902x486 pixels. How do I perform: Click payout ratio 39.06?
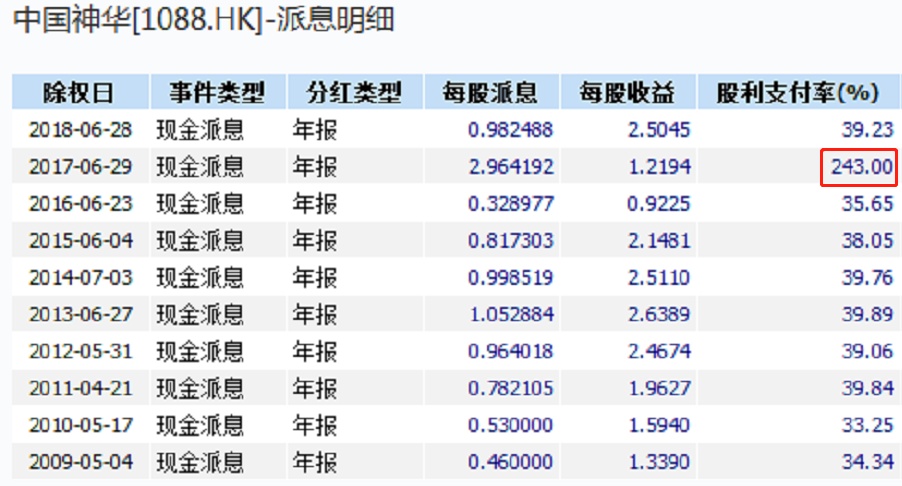[x=868, y=351]
